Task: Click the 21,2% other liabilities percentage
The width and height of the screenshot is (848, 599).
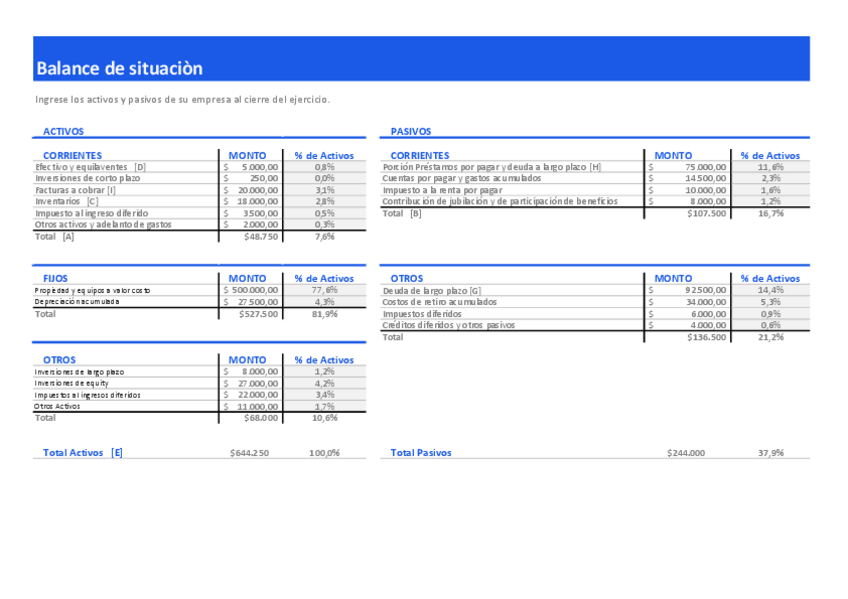Action: tap(770, 337)
